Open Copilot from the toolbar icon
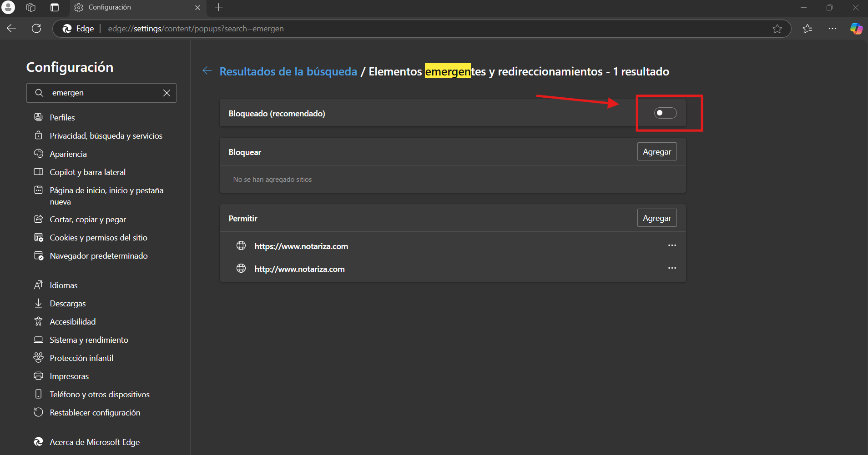Image resolution: width=868 pixels, height=455 pixels. [857, 29]
